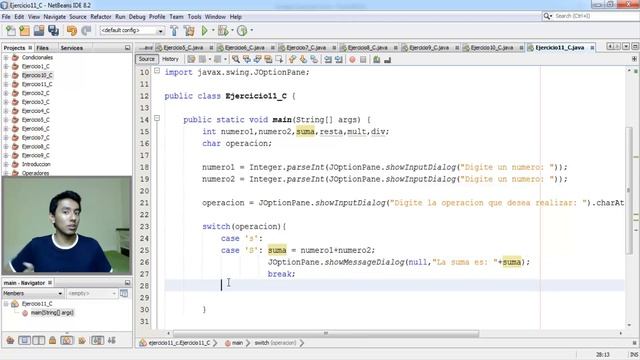Viewport: 640px width, 360px height.
Task: Open the Debug Project dropdown arrow
Action: (x=232, y=31)
